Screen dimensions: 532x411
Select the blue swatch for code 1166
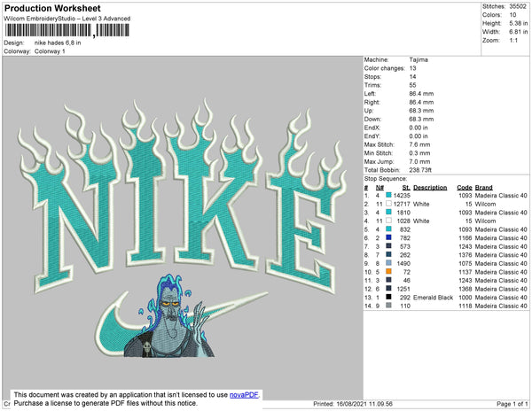pos(388,237)
